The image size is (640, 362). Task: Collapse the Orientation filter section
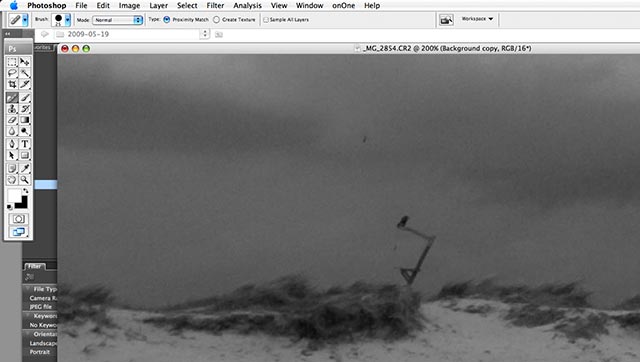tap(28, 334)
